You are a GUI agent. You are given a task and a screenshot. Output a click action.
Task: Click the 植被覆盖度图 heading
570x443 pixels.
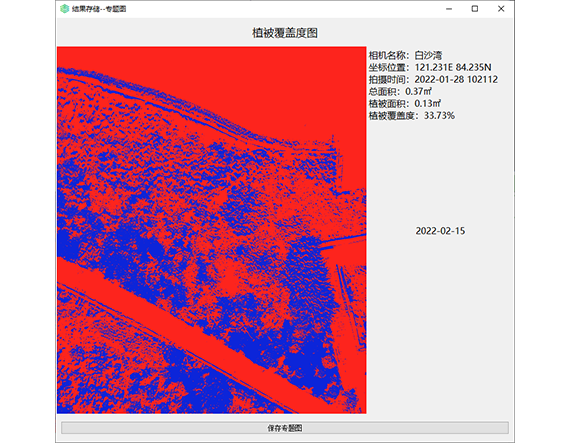click(x=285, y=33)
